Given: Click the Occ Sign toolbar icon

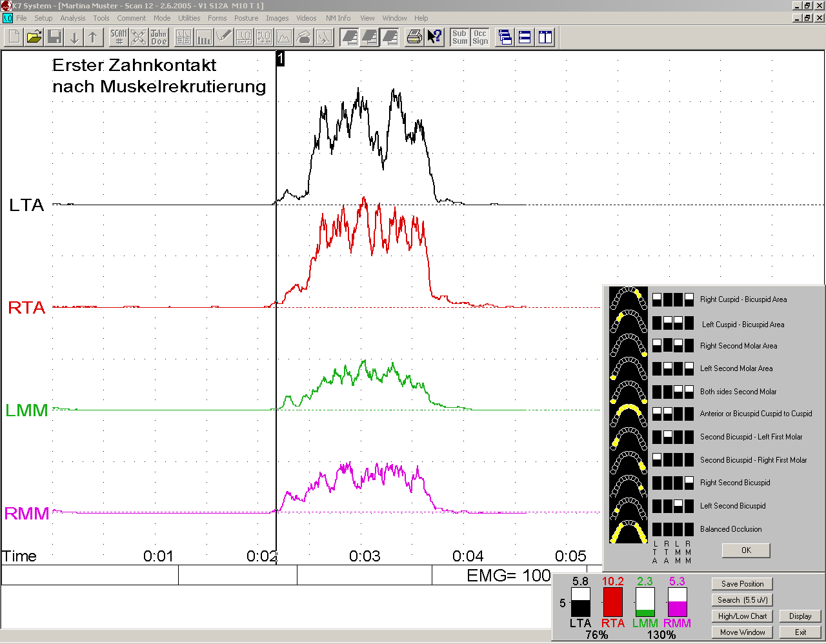Looking at the screenshot, I should (480, 37).
